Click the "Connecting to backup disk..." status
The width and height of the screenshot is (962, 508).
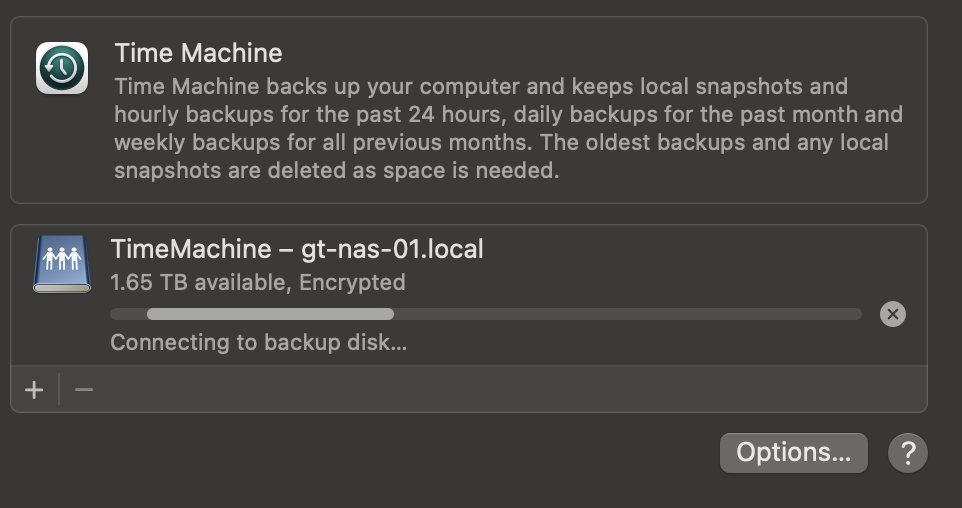[x=258, y=343]
